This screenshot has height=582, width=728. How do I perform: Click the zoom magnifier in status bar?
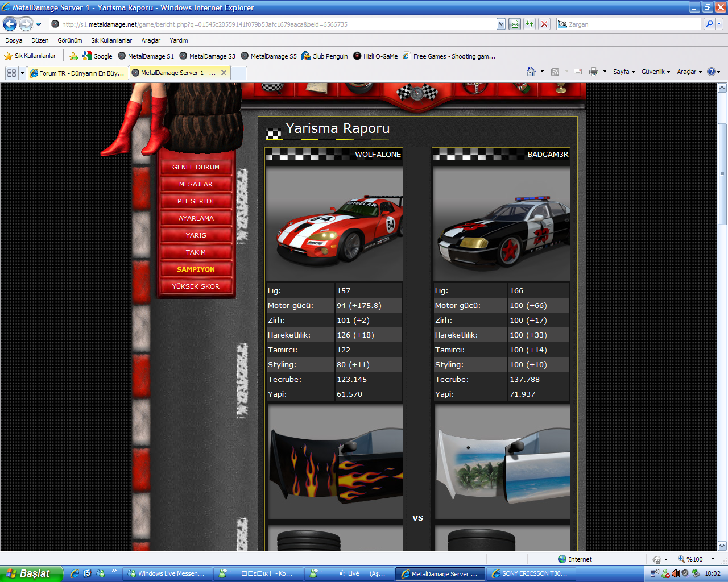tap(681, 559)
